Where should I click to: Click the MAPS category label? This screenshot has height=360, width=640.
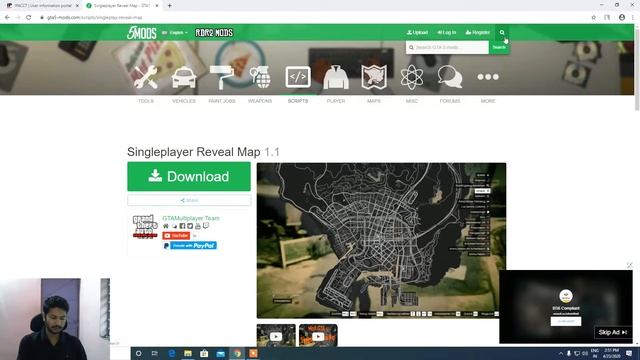374,101
